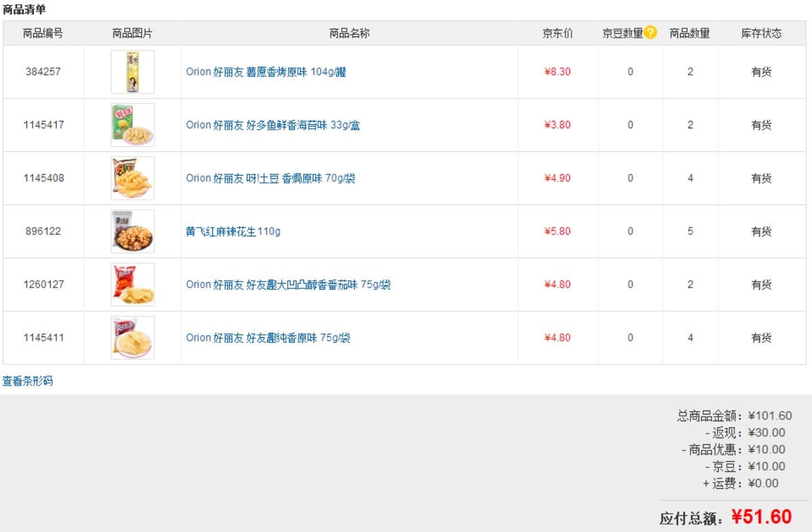Click 有货 stock status for item 384257

click(761, 72)
